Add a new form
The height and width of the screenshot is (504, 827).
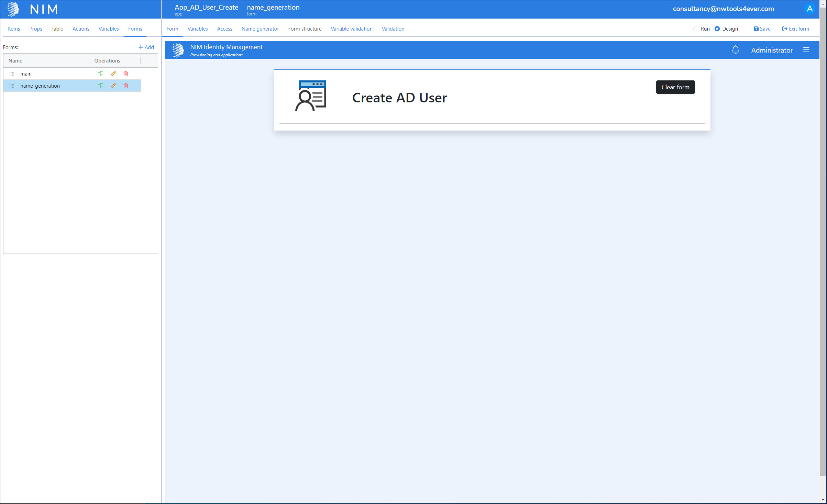coord(146,47)
